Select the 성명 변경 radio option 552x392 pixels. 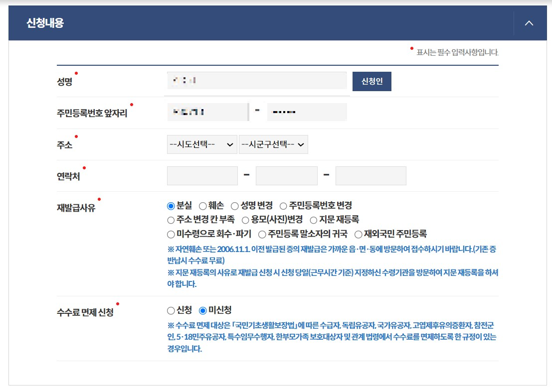(x=235, y=206)
